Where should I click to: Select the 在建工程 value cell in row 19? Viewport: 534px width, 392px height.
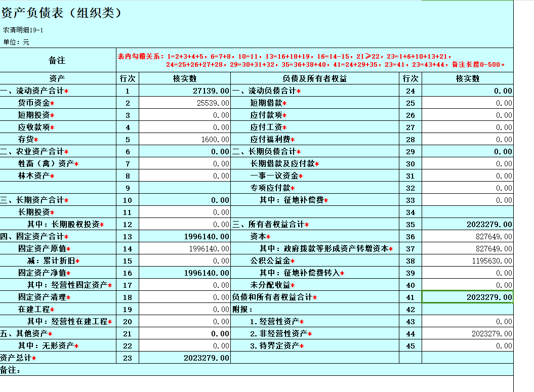tap(185, 310)
